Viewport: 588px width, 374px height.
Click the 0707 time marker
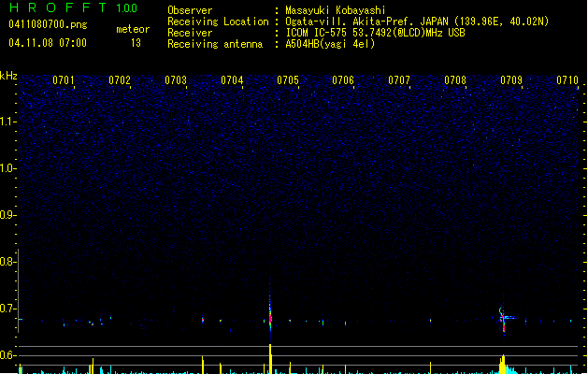point(399,80)
